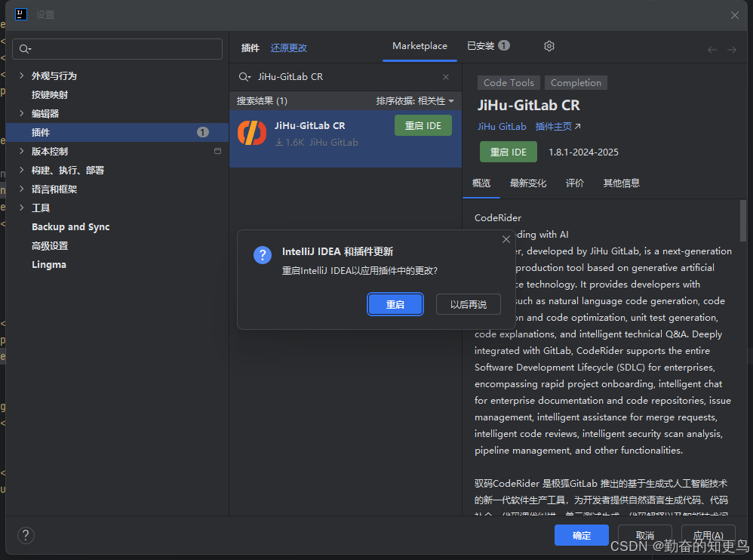Screen dimensions: 753x560
Task: Click the Code Tools tag
Action: click(509, 82)
